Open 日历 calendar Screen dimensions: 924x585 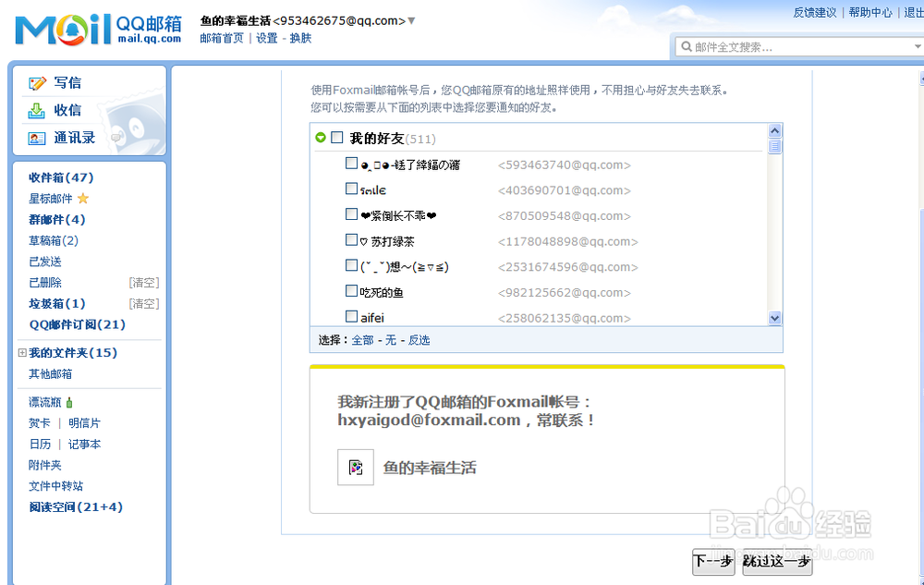40,445
